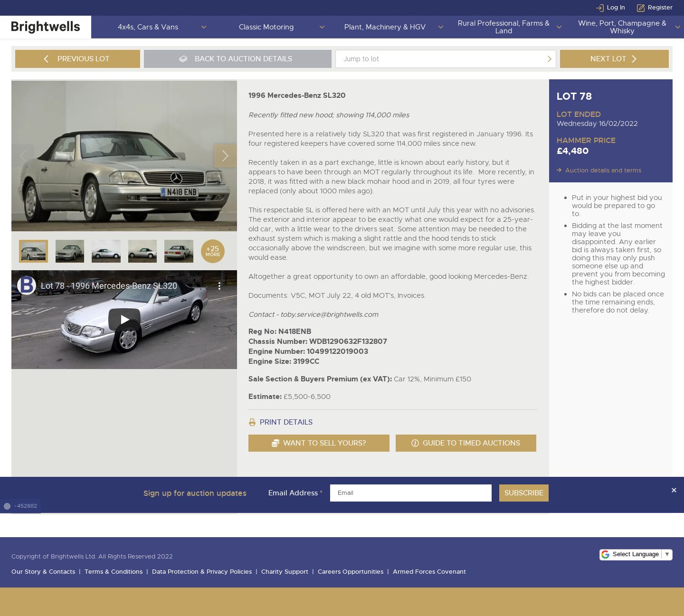The image size is (684, 616).
Task: Click Want to Sell Yours button
Action: (x=319, y=443)
